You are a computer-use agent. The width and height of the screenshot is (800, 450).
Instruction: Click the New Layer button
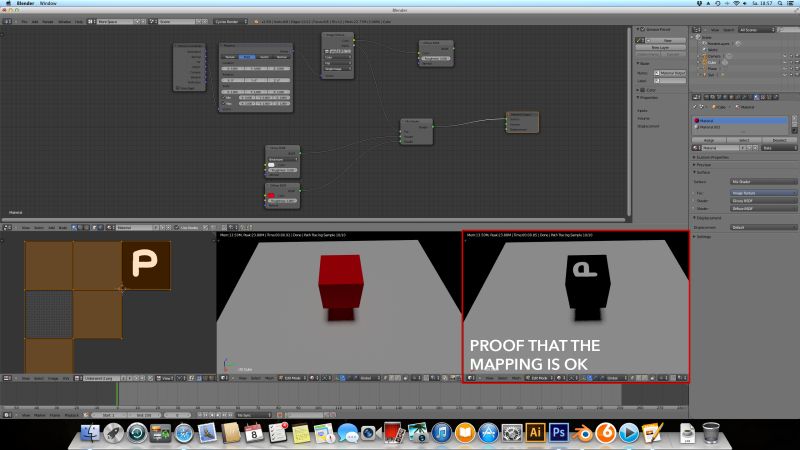(x=661, y=47)
